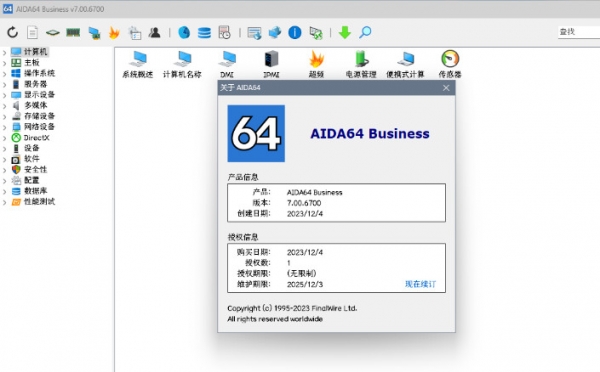This screenshot has height=372, width=600.
Task: Select 服务器 in the sidebar tree
Action: 35,84
